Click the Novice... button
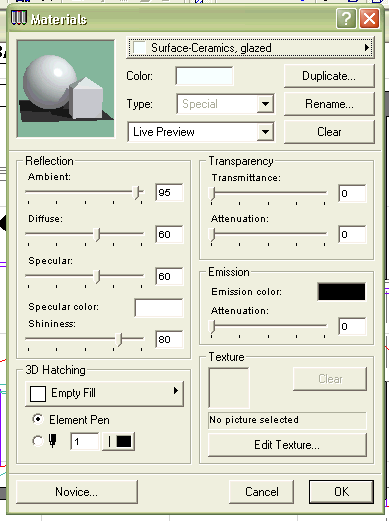 [x=77, y=492]
